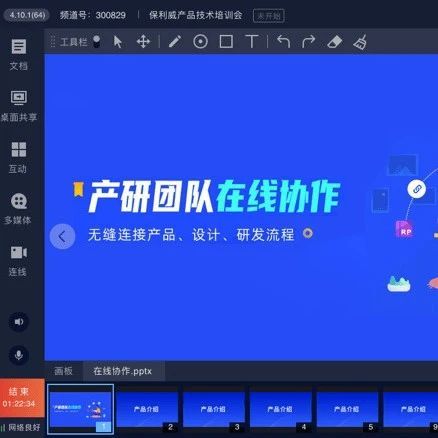Go to previous slide with left arrow
438x438 pixels.
pyautogui.click(x=62, y=237)
